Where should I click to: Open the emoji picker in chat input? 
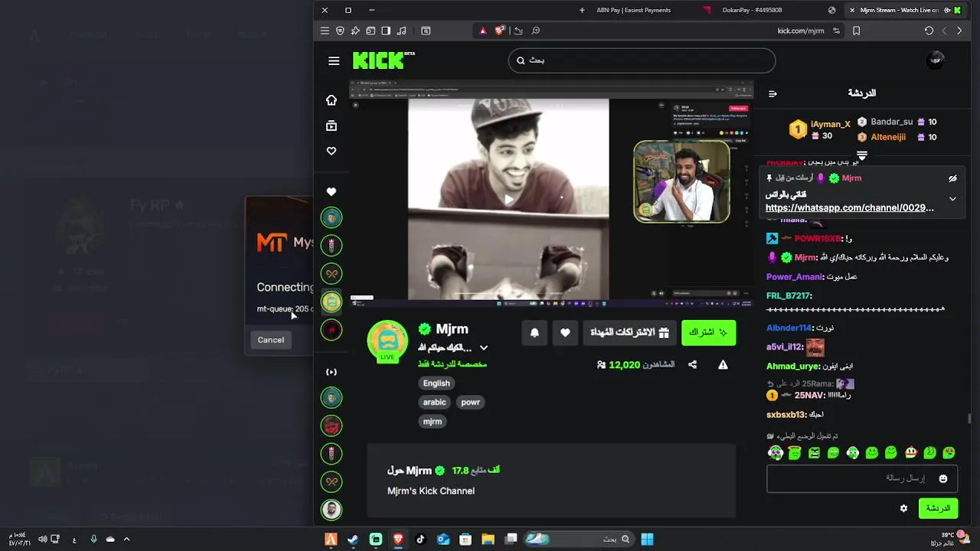(943, 479)
